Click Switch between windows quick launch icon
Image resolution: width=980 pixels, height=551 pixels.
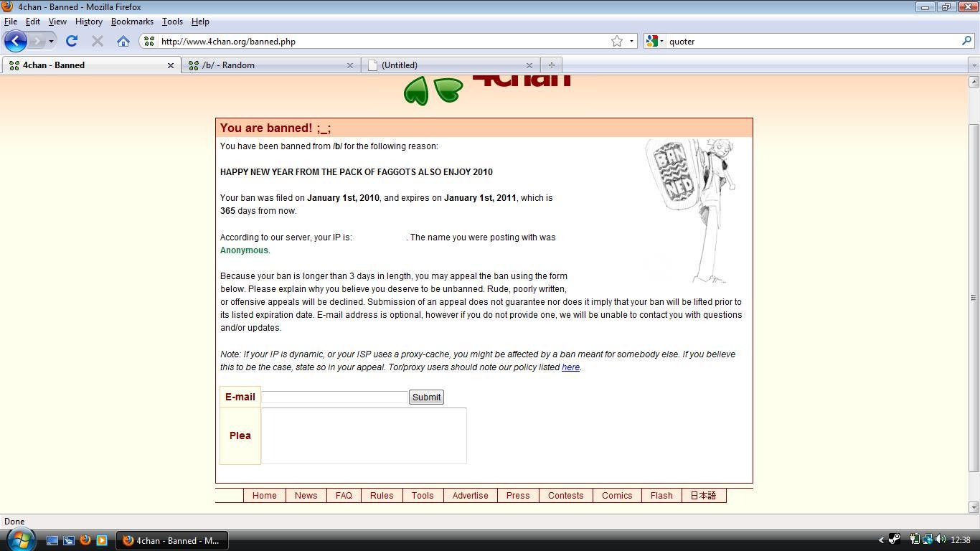pyautogui.click(x=69, y=540)
